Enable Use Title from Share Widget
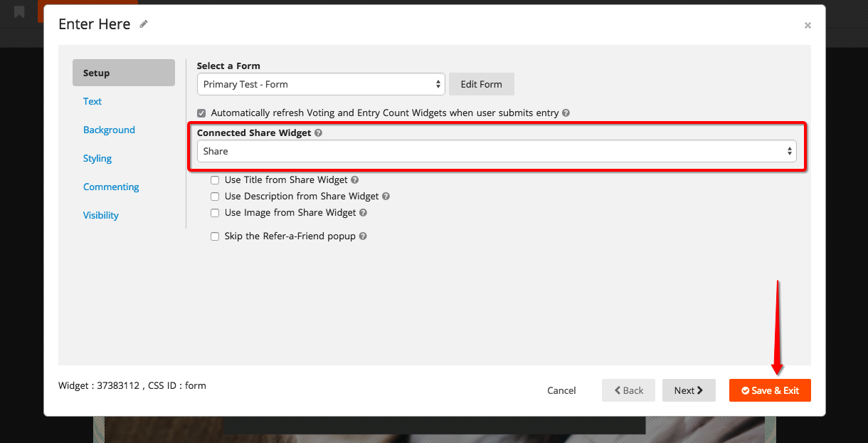This screenshot has height=443, width=868. tap(215, 179)
